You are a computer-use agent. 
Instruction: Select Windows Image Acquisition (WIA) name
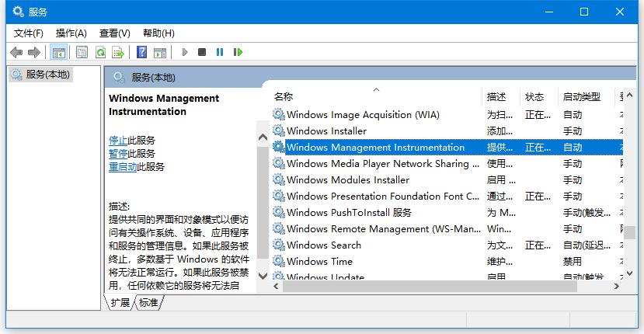click(363, 115)
